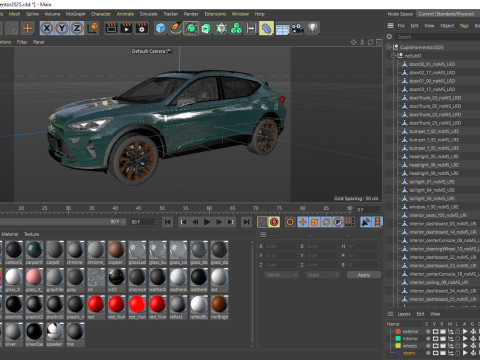Click the orange exterior layer color swatch
The image size is (480, 360).
[398, 331]
